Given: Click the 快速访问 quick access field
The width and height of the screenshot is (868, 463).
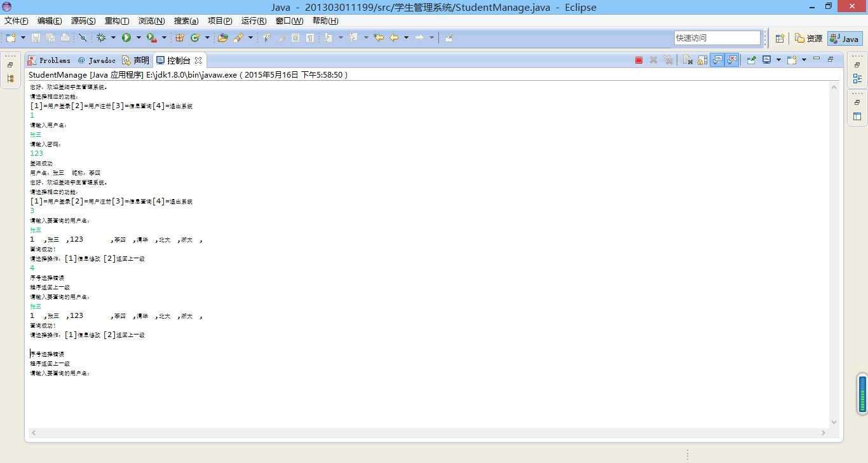Looking at the screenshot, I should [x=717, y=38].
